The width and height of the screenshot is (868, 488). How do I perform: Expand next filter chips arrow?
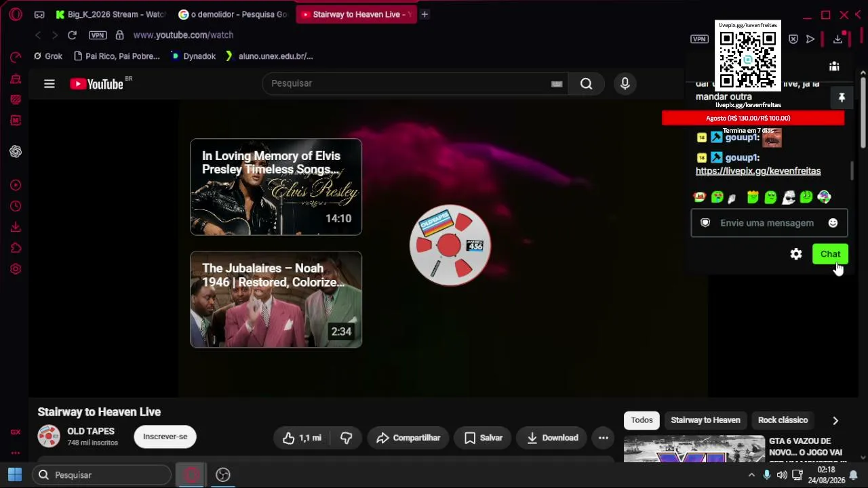(x=835, y=421)
